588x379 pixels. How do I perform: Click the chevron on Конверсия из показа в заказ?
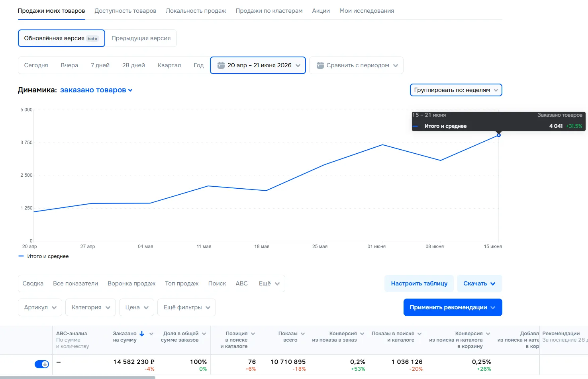362,334
